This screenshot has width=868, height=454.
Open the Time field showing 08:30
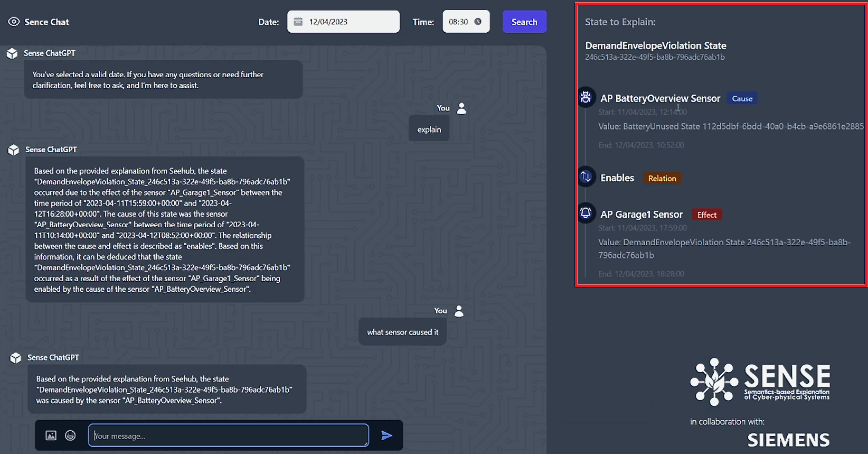(459, 22)
